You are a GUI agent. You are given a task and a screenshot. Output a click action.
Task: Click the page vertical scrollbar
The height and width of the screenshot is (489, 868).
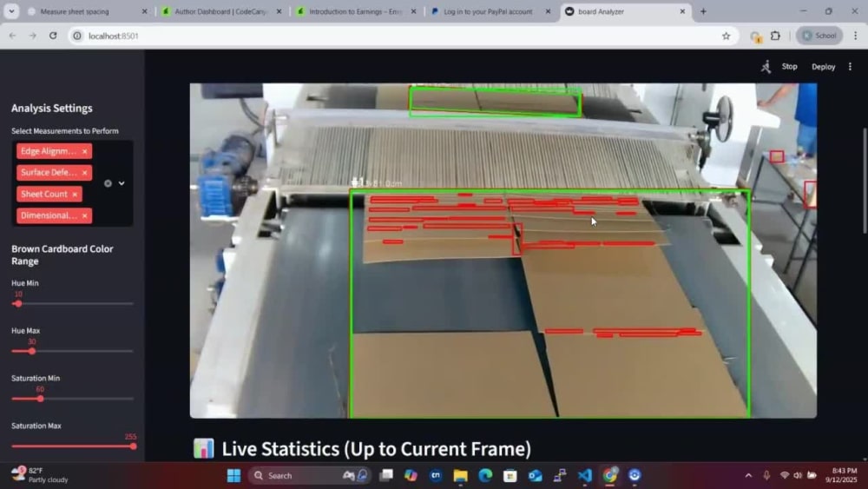(x=865, y=180)
